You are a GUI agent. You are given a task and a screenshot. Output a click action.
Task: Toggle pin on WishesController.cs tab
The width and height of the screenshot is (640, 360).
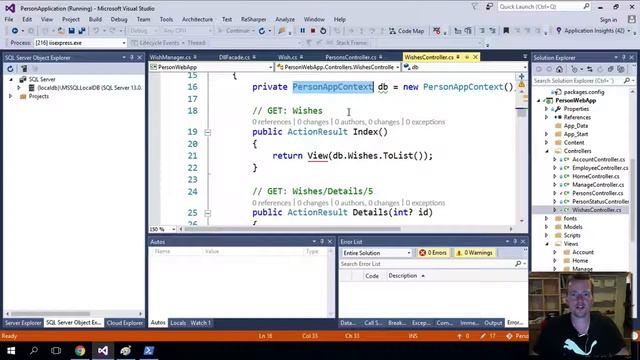click(x=458, y=57)
